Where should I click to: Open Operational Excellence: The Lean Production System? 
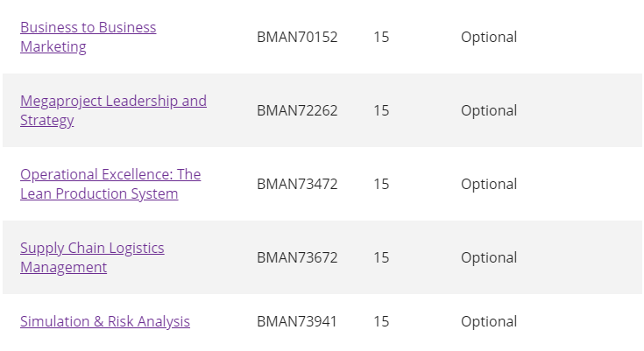point(110,174)
